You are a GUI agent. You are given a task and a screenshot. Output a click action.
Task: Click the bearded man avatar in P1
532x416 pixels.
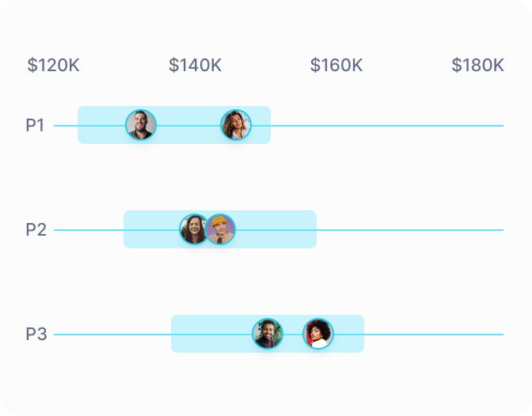point(141,125)
